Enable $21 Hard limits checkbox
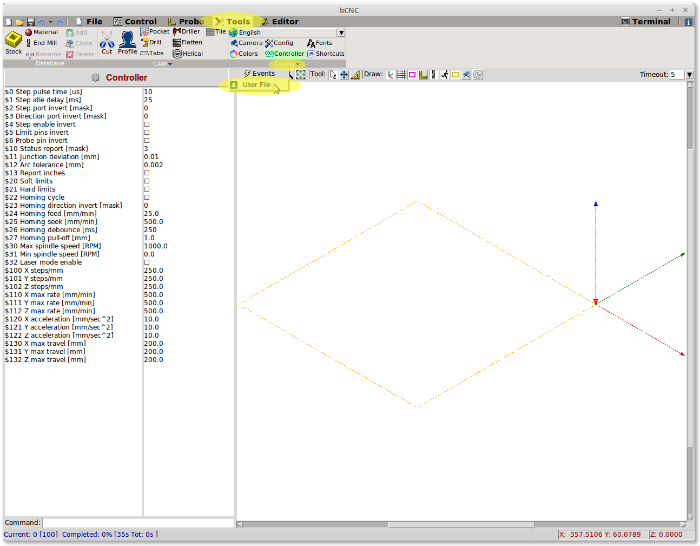Screen dimensions: 700x546 (x=146, y=189)
